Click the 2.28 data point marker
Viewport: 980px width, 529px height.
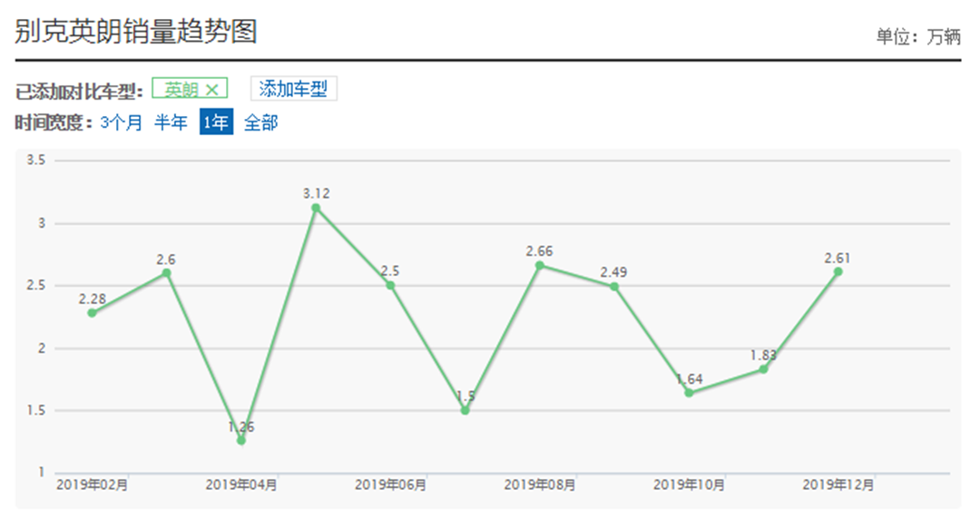pos(92,313)
